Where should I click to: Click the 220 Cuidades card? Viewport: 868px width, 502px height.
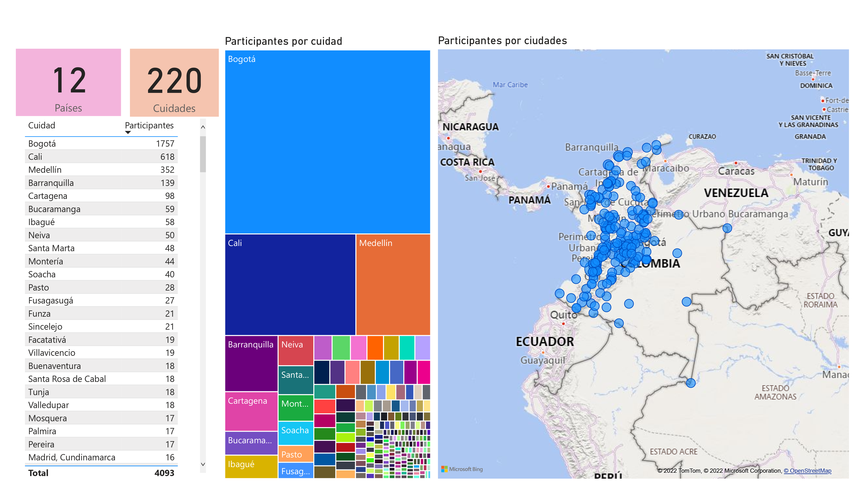pos(174,82)
